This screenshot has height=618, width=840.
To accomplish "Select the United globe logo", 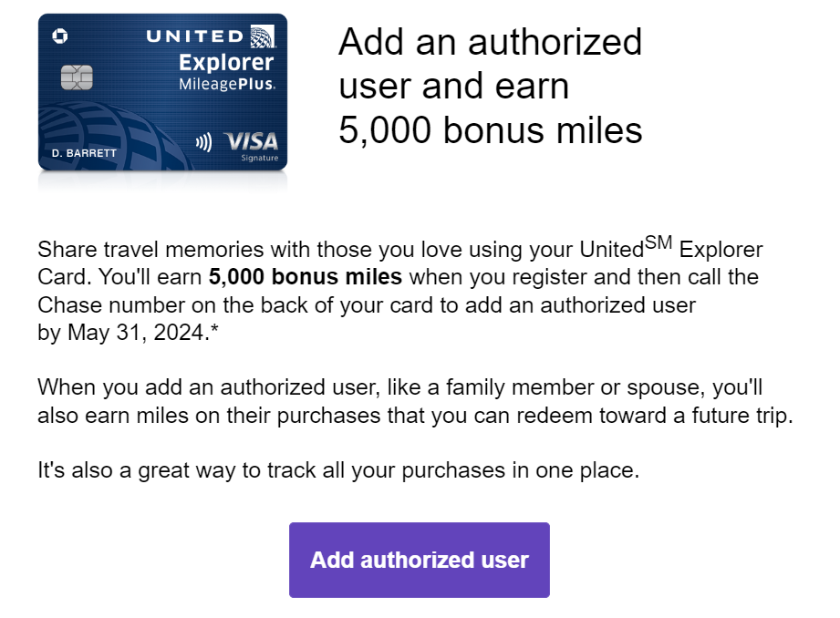I will 263,37.
